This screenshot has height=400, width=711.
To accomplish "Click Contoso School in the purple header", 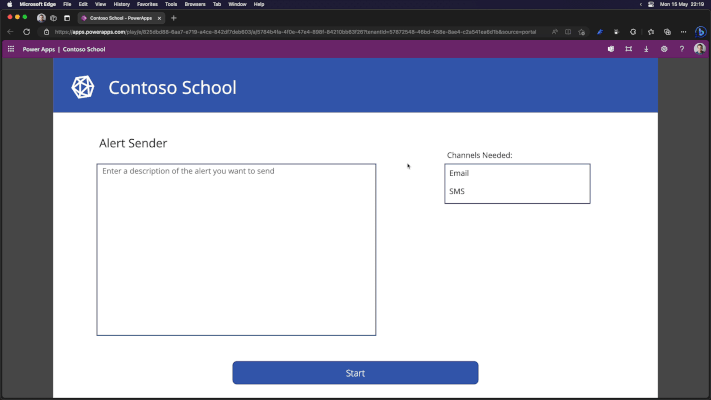I will [x=84, y=49].
